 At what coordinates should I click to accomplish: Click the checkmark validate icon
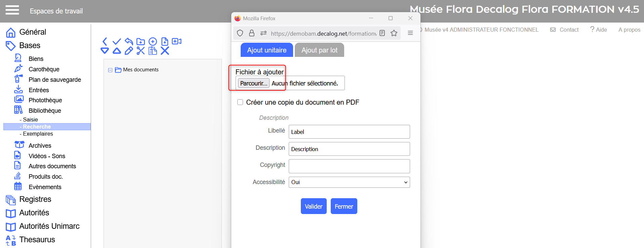point(117,41)
